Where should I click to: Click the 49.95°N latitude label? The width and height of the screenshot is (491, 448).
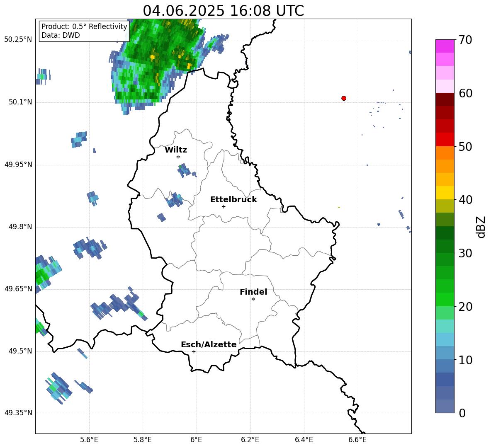click(x=18, y=165)
